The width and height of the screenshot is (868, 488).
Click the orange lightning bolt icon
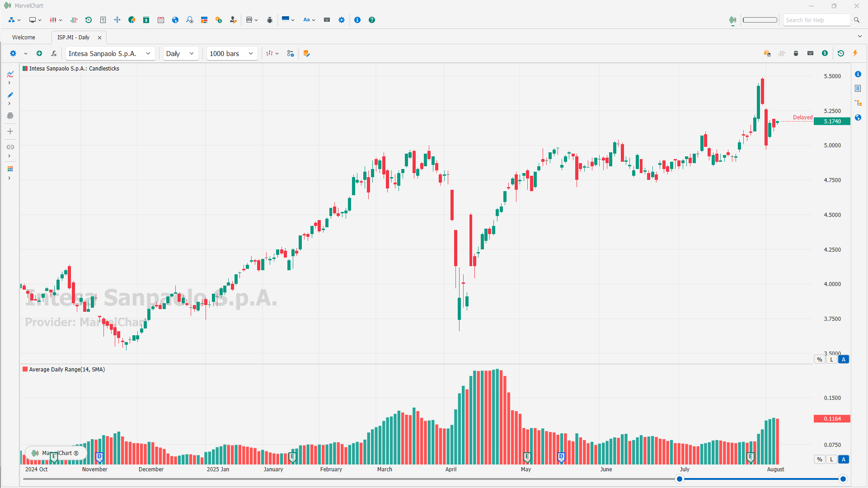coord(855,53)
